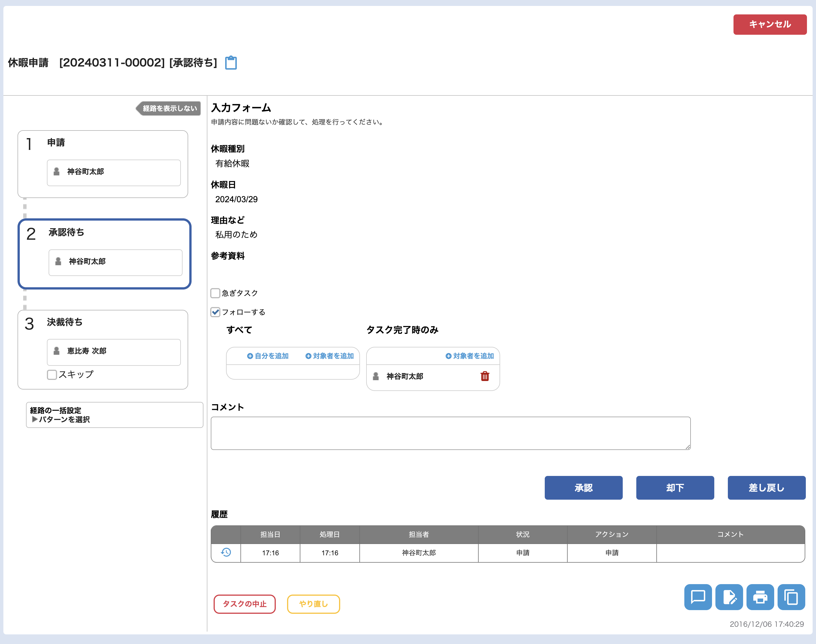Click the printer icon button
Image resolution: width=816 pixels, height=644 pixels.
[760, 597]
